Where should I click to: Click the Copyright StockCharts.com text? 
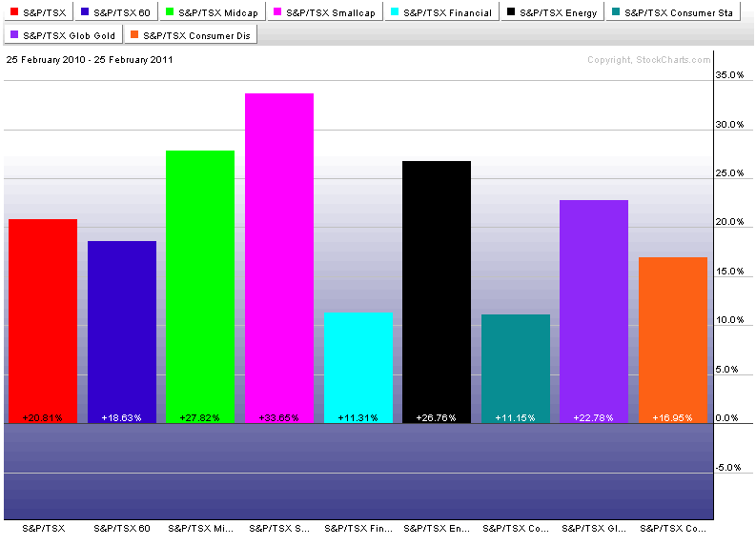click(648, 60)
